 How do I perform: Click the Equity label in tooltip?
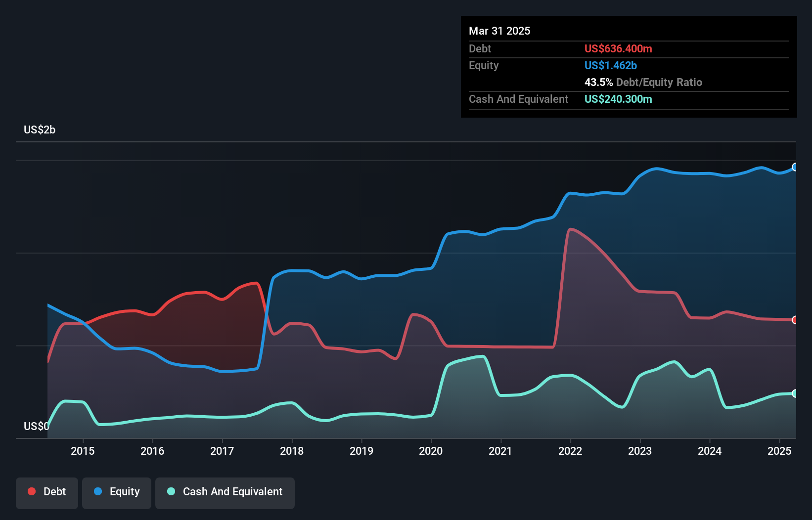484,65
